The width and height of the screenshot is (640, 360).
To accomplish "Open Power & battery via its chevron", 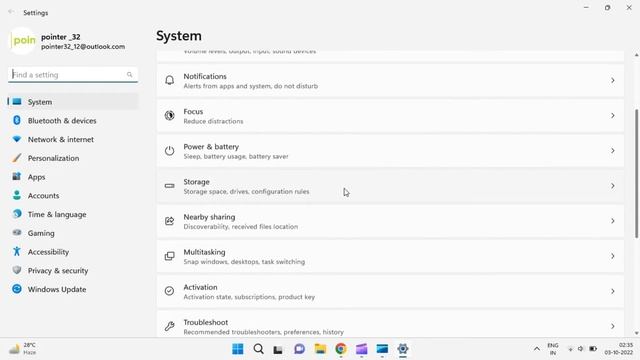I will [613, 151].
